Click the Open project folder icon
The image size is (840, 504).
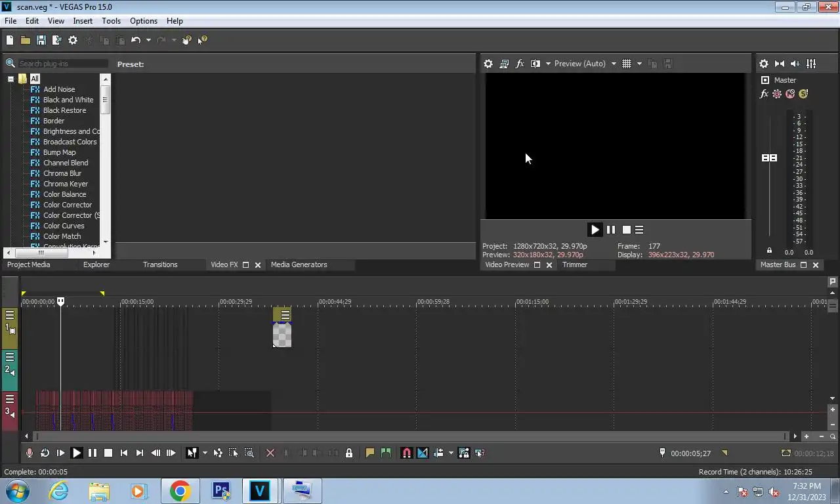point(25,40)
